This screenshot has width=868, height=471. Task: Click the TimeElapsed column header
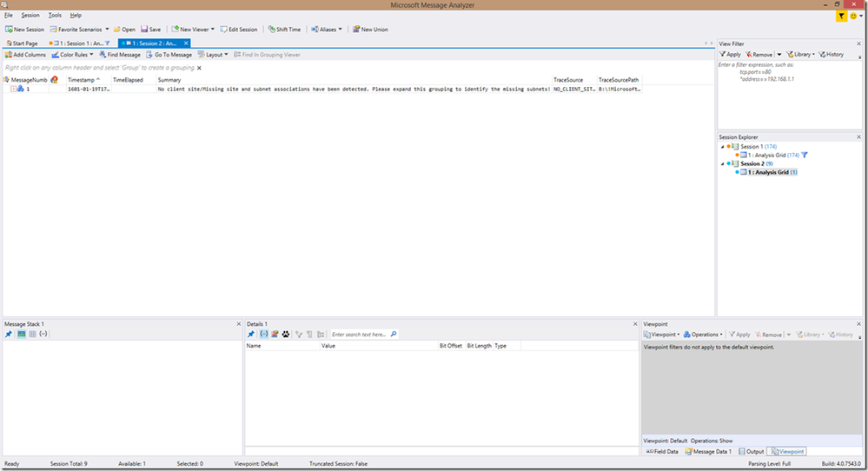pyautogui.click(x=128, y=80)
